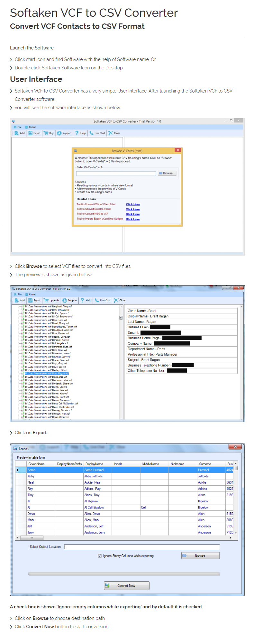Click the Export dialog title bar icon
Viewport: 254px width, 644px height.
click(15, 448)
